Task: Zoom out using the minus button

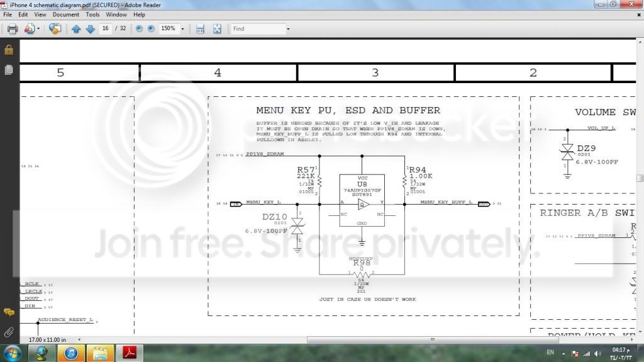Action: [x=139, y=29]
